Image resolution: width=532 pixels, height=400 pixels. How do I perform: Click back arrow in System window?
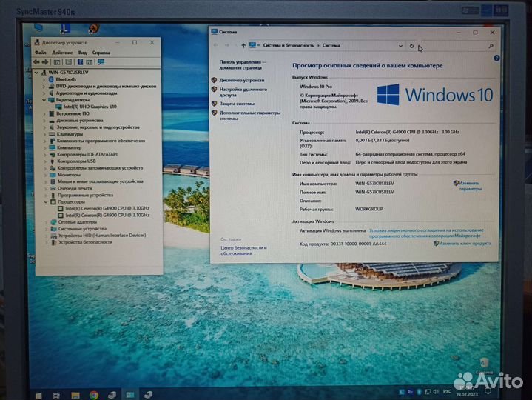click(x=216, y=45)
